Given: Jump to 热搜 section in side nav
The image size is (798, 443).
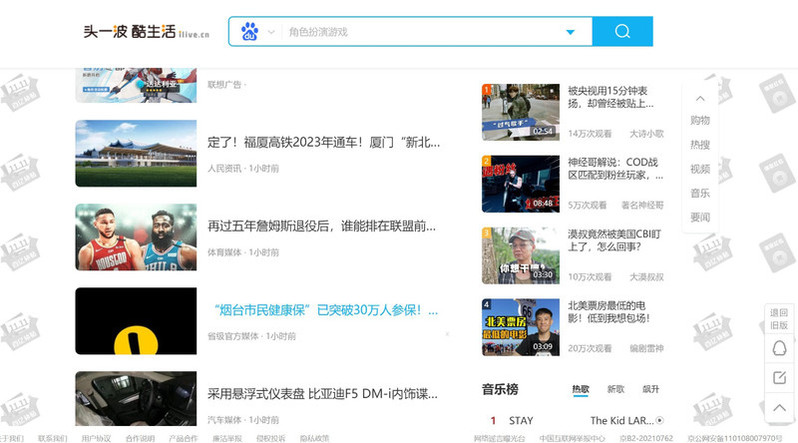Looking at the screenshot, I should tap(700, 145).
